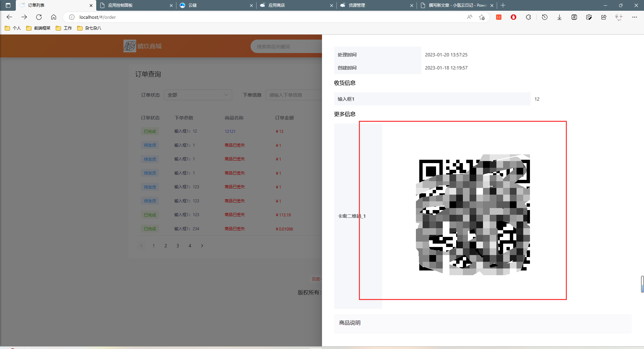Click the browser forward arrow

tap(24, 17)
